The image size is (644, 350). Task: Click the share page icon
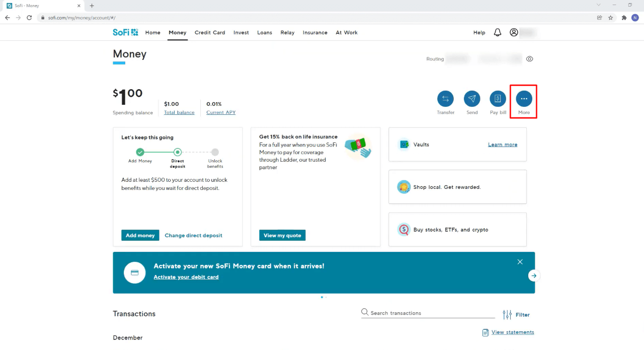coord(599,17)
